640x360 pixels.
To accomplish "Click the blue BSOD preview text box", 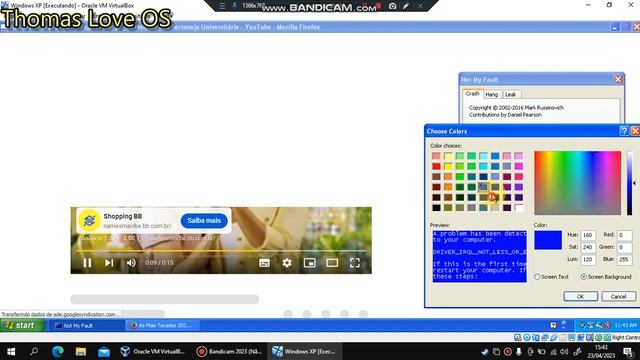I will (x=480, y=256).
